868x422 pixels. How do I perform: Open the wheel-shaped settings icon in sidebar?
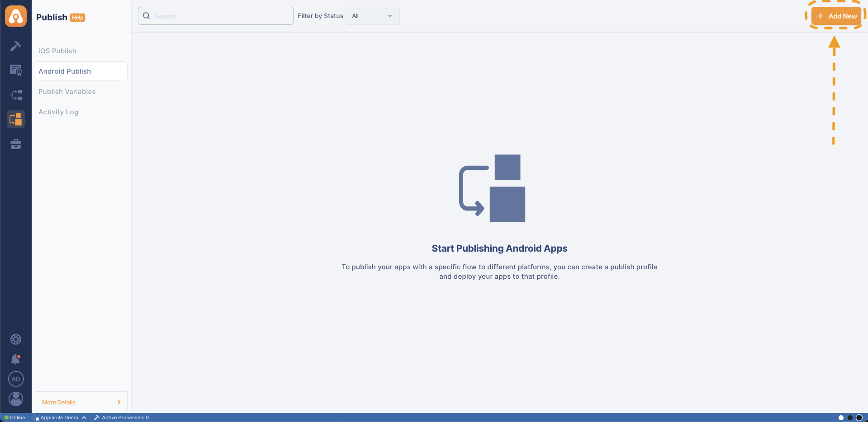16,339
